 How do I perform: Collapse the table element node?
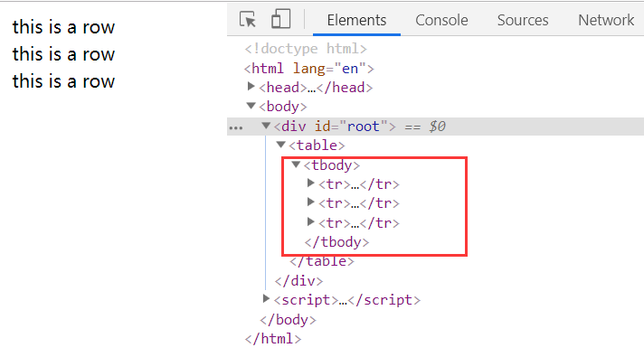281,145
